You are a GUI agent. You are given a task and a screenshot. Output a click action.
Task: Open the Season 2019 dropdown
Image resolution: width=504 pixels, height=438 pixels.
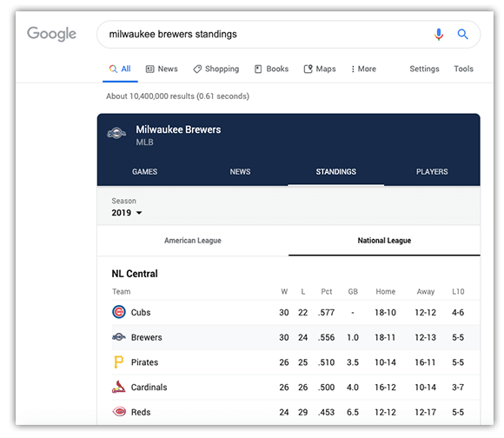[x=127, y=213]
